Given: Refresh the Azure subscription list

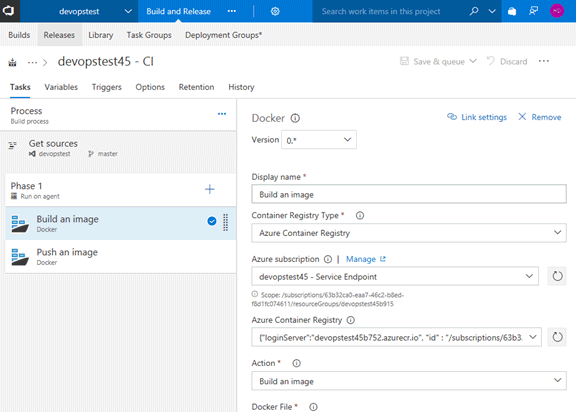Looking at the screenshot, I should click(557, 276).
